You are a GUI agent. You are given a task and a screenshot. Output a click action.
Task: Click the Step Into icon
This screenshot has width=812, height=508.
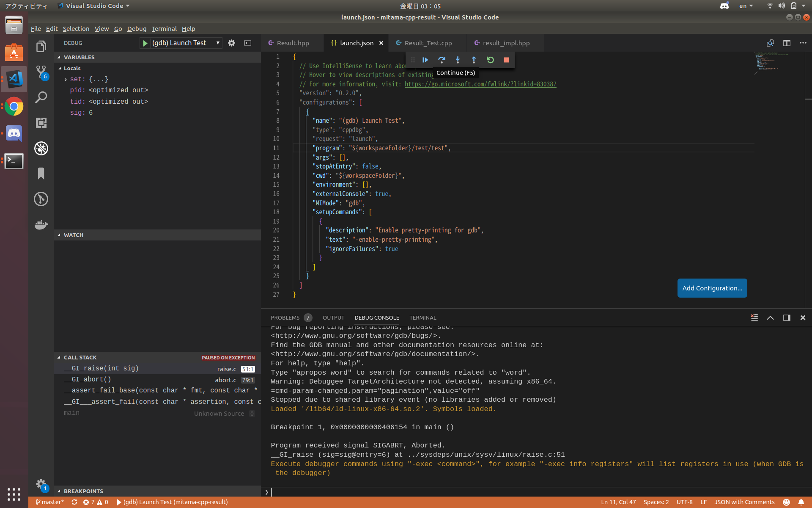pos(457,60)
